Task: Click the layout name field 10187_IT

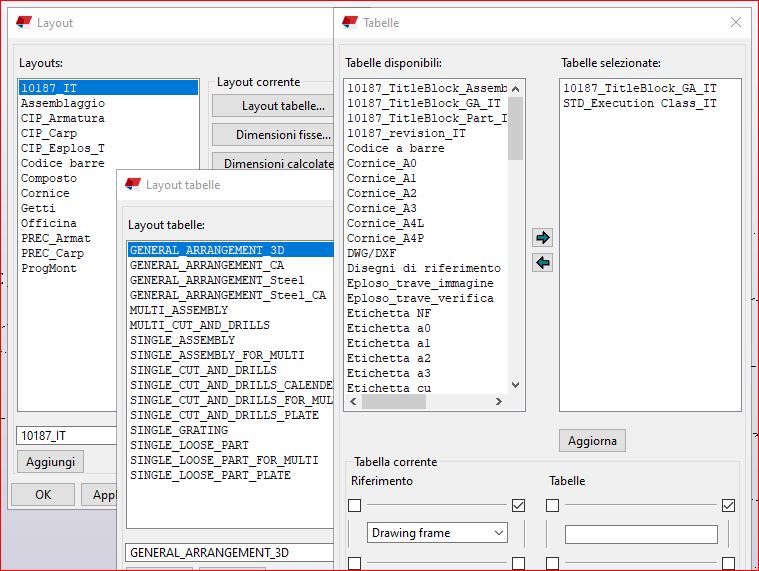Action: [67, 436]
